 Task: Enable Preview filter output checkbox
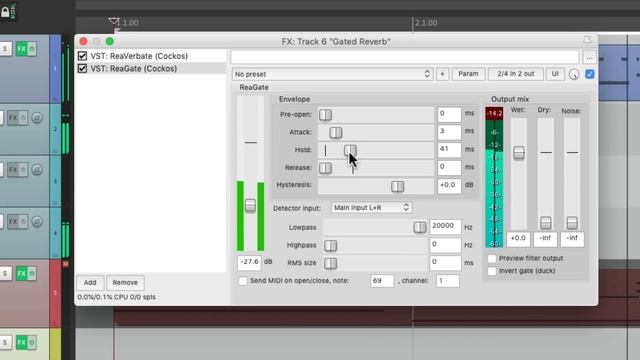[492, 258]
